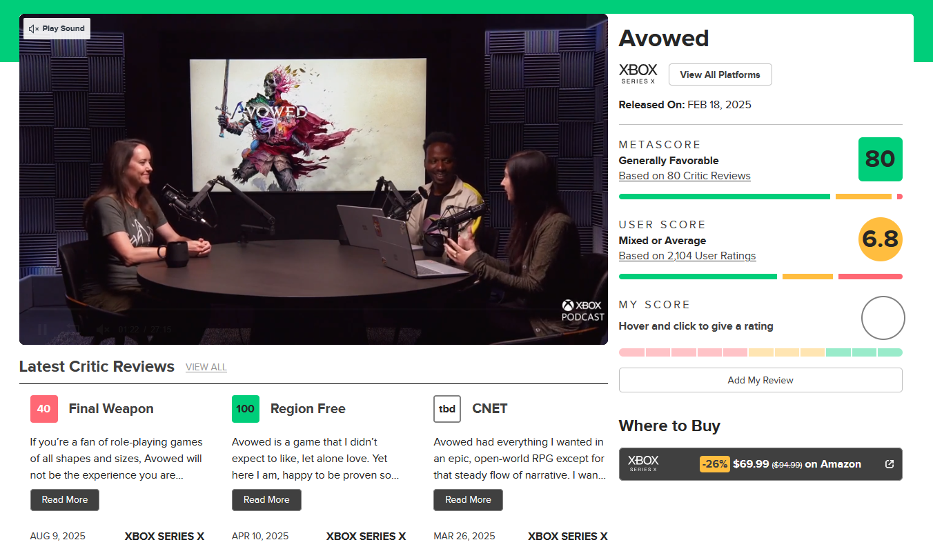
Task: View all latest critic reviews
Action: (x=206, y=367)
